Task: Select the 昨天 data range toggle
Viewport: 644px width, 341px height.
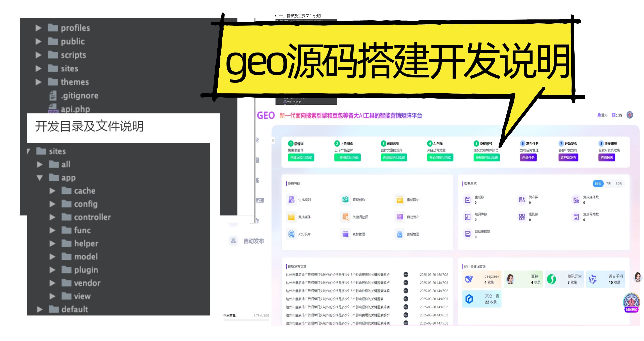Action: pos(598,184)
